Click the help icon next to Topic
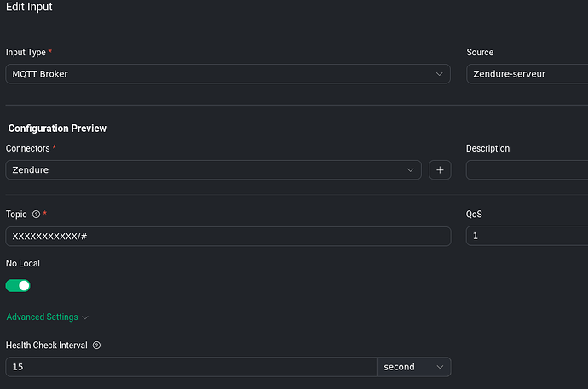 click(x=36, y=215)
